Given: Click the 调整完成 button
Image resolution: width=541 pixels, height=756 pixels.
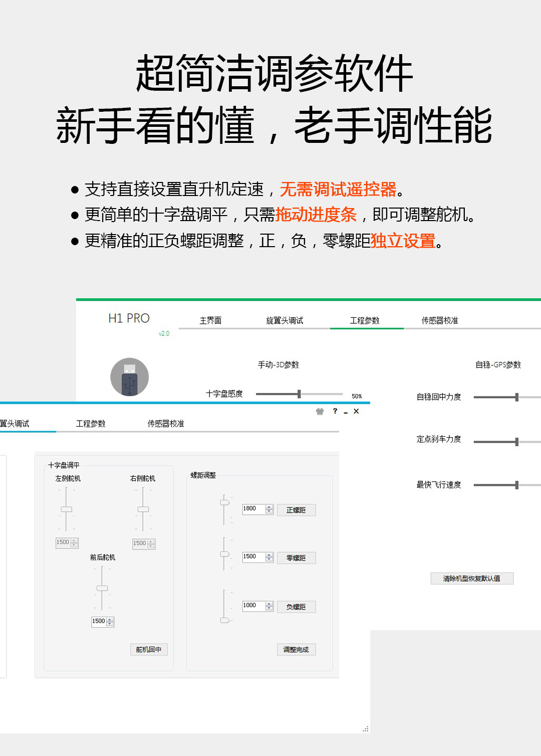Looking at the screenshot, I should [x=296, y=650].
